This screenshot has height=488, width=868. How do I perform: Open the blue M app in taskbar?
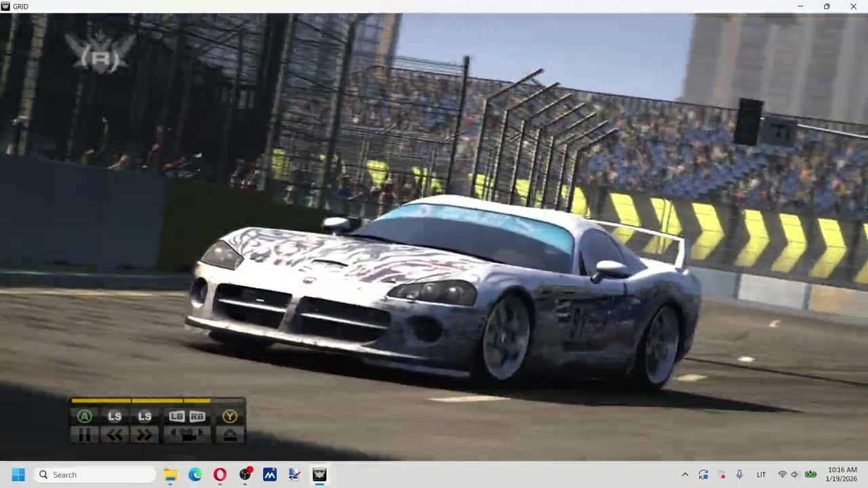(270, 474)
